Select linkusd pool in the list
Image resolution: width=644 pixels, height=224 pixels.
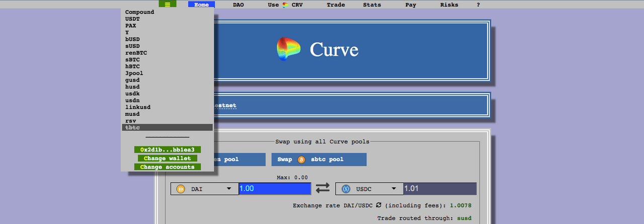pos(167,107)
